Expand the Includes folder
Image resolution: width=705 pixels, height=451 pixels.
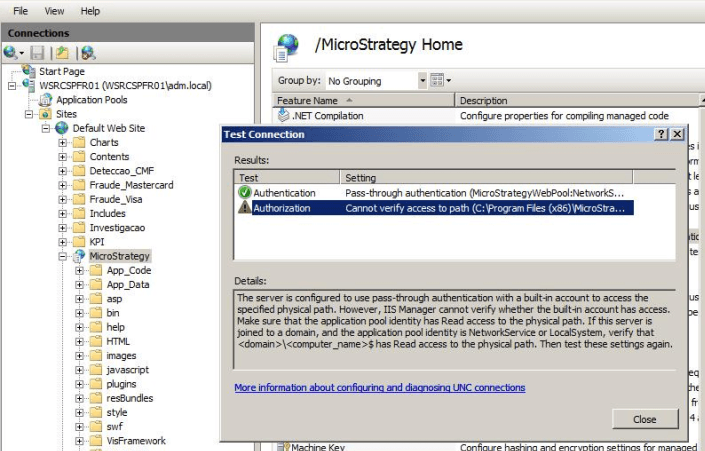click(63, 214)
